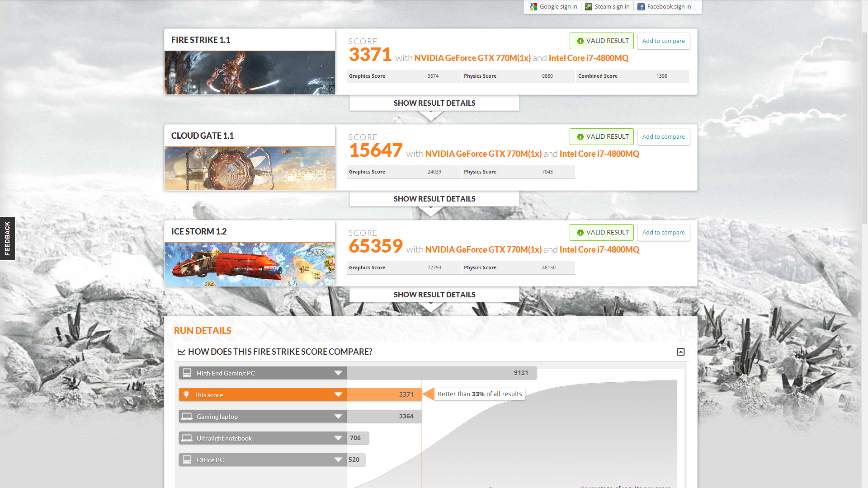
Task: Click 'Better than 33% of all results' label
Action: click(480, 394)
